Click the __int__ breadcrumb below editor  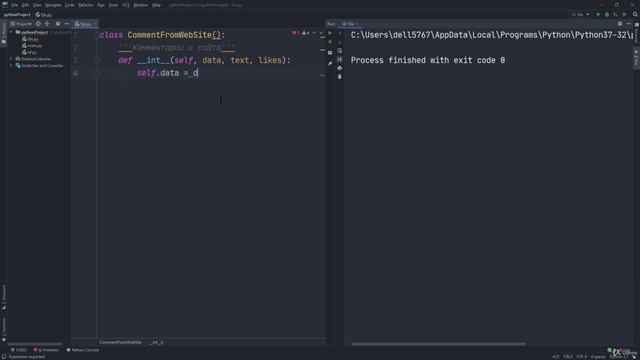coord(156,342)
